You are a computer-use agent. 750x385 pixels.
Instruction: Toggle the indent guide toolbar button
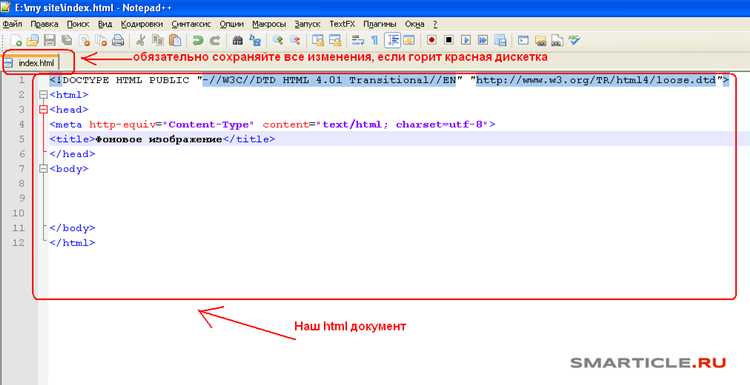pos(392,40)
